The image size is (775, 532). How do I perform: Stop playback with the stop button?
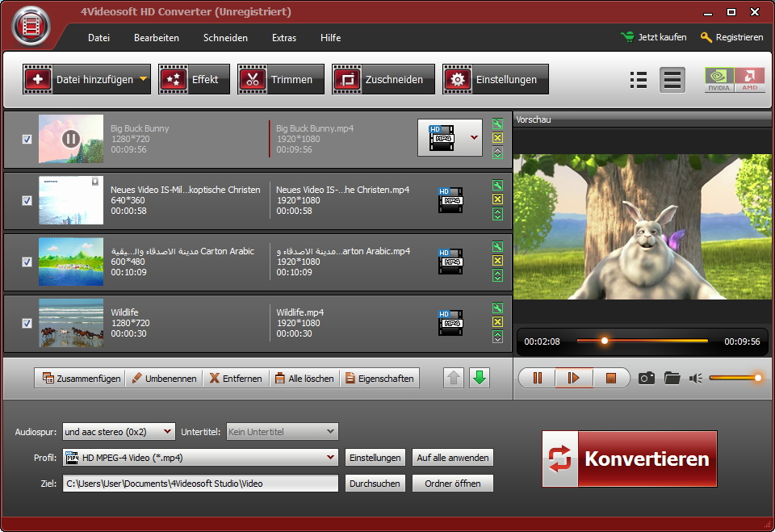[x=611, y=378]
